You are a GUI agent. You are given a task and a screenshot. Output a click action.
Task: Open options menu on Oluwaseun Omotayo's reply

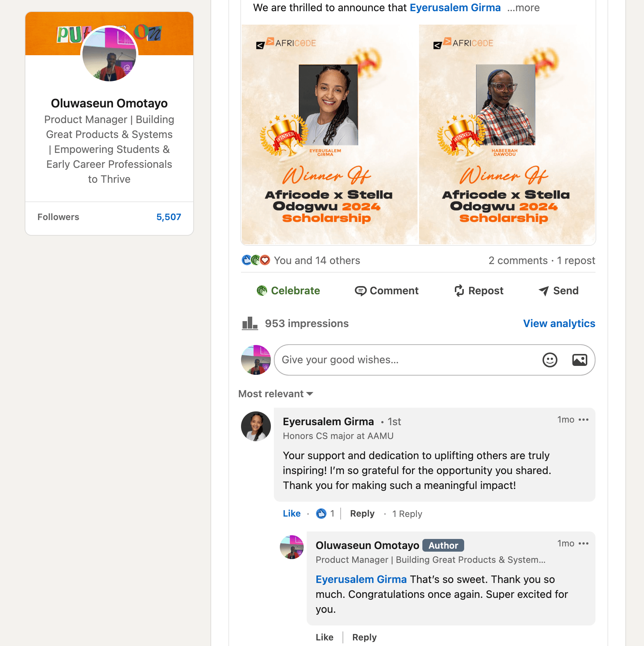(583, 543)
